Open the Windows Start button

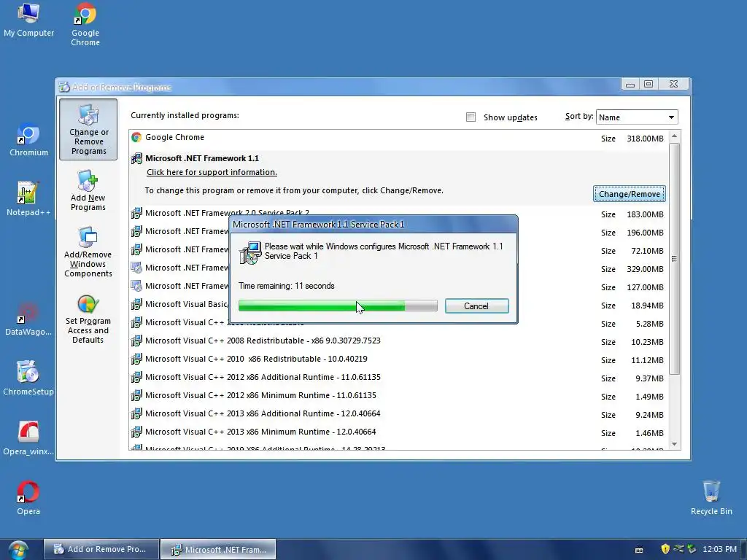(18, 550)
